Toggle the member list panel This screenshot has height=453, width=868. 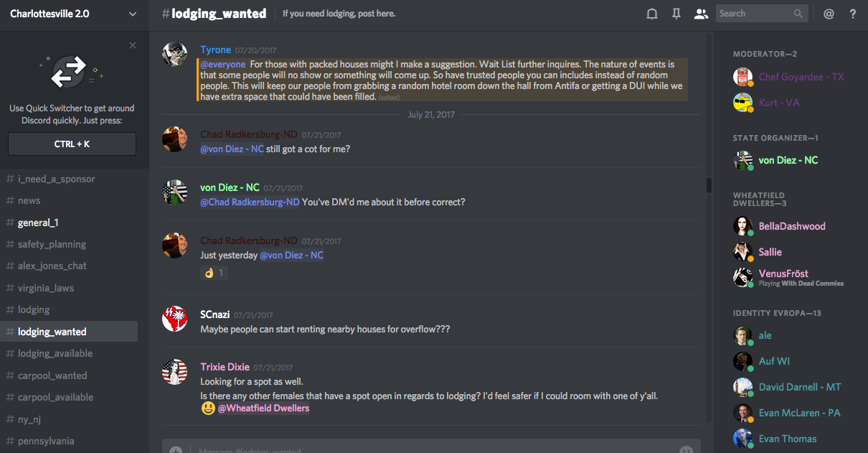701,14
